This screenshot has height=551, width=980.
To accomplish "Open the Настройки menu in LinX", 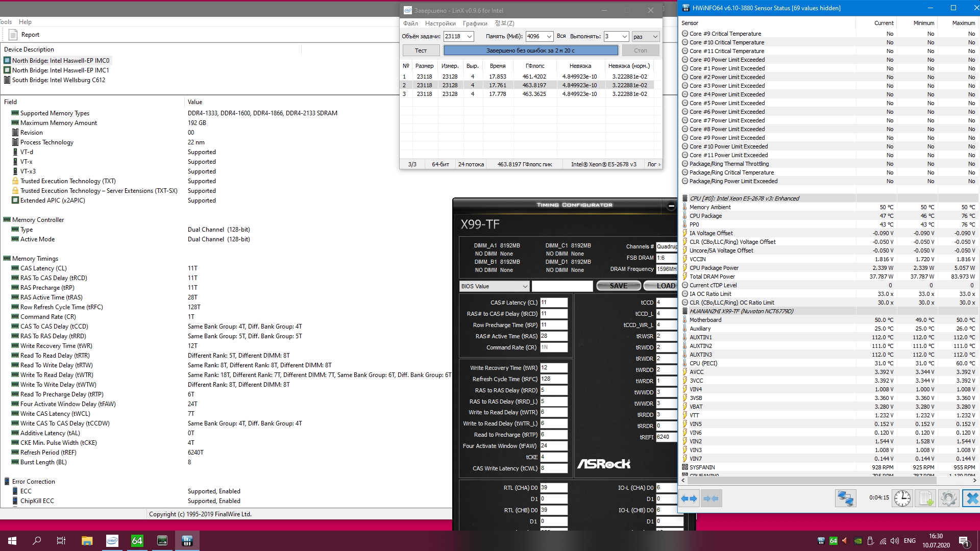I will [440, 23].
